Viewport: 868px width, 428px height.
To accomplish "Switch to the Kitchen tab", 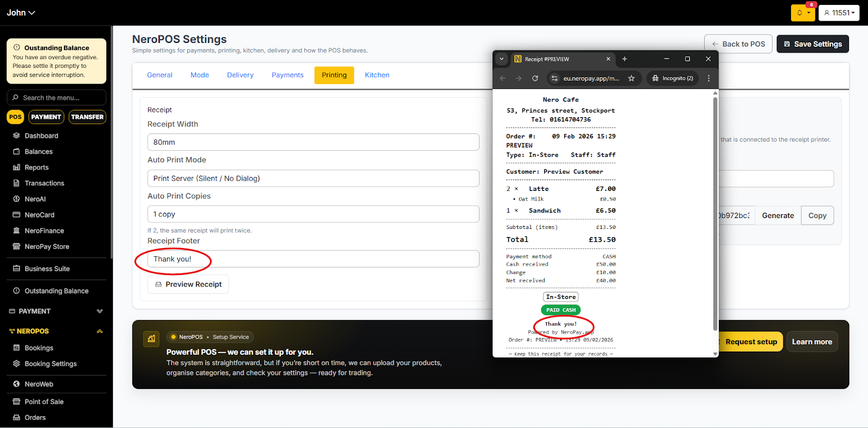I will [x=377, y=75].
